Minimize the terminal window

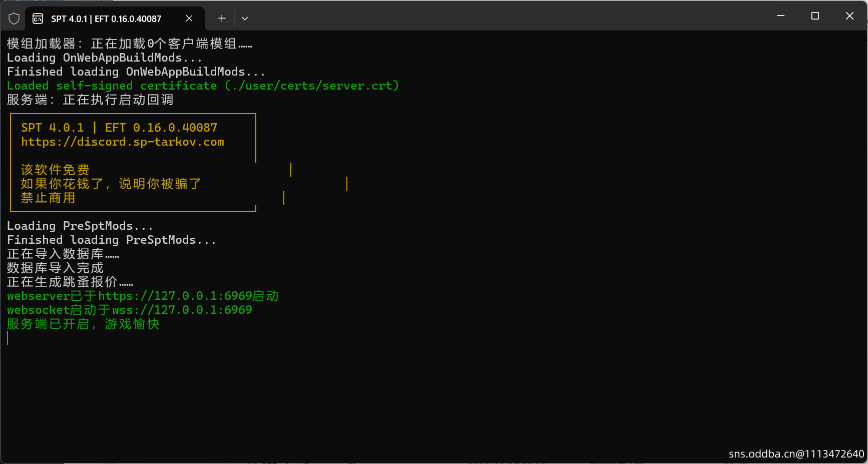tap(780, 16)
